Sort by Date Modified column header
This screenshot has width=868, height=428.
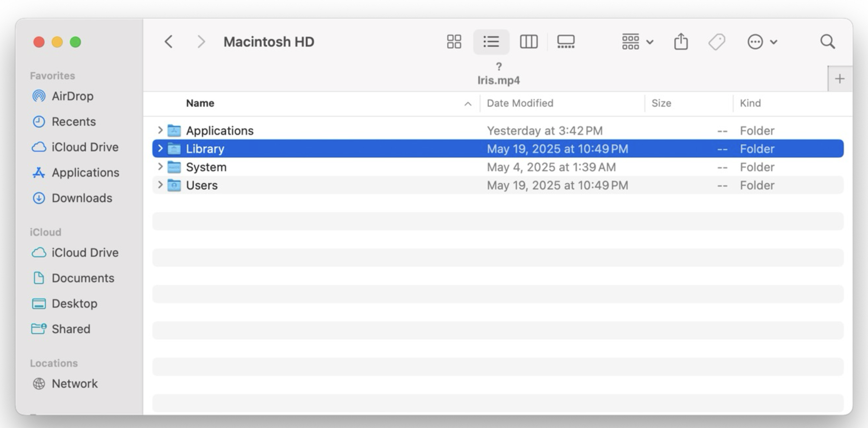tap(520, 103)
